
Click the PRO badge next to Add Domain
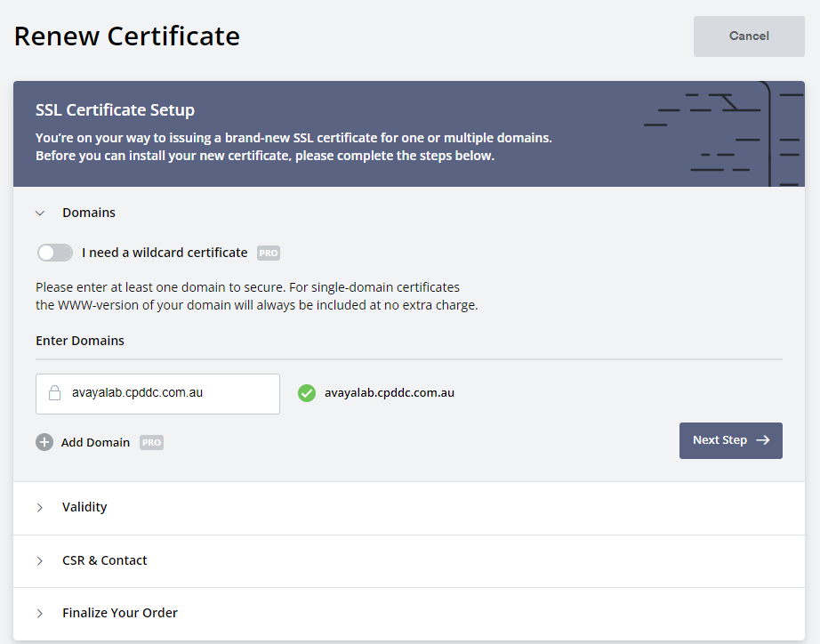tap(152, 443)
